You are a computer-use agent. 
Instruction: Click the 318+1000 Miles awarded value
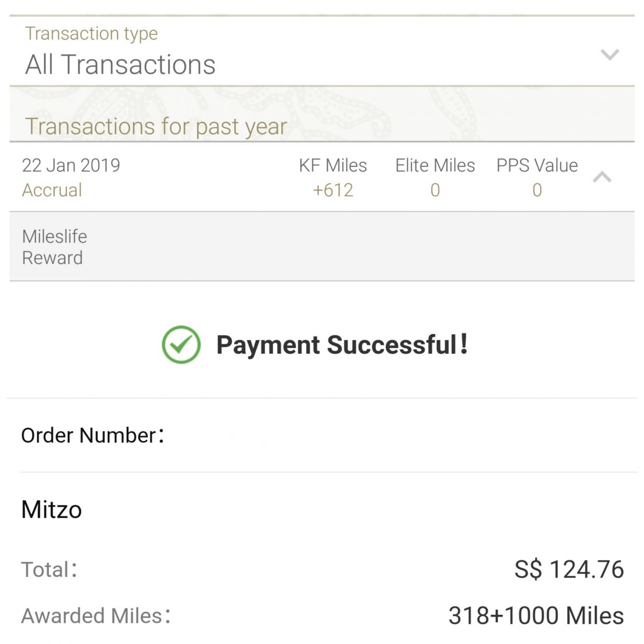click(536, 615)
